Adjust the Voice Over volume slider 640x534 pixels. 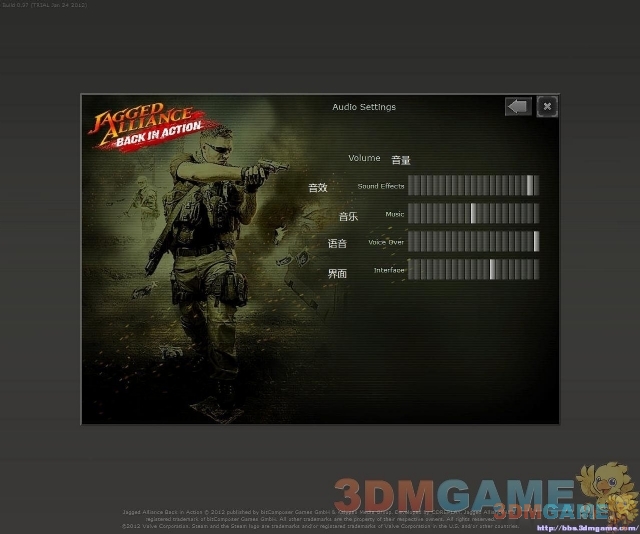[x=473, y=241]
